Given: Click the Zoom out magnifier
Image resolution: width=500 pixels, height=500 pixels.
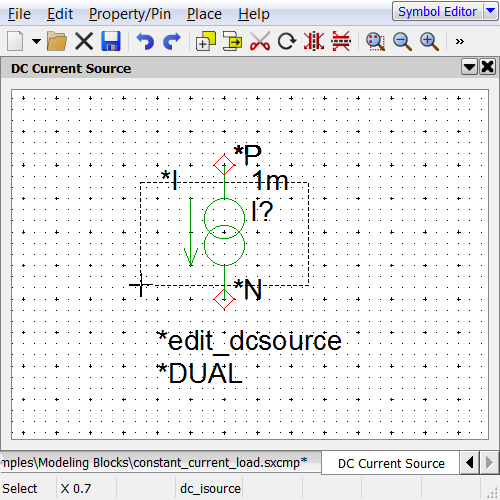Looking at the screenshot, I should (402, 41).
